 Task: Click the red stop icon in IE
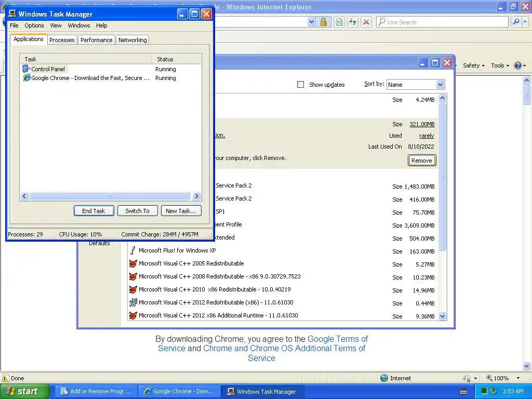366,22
